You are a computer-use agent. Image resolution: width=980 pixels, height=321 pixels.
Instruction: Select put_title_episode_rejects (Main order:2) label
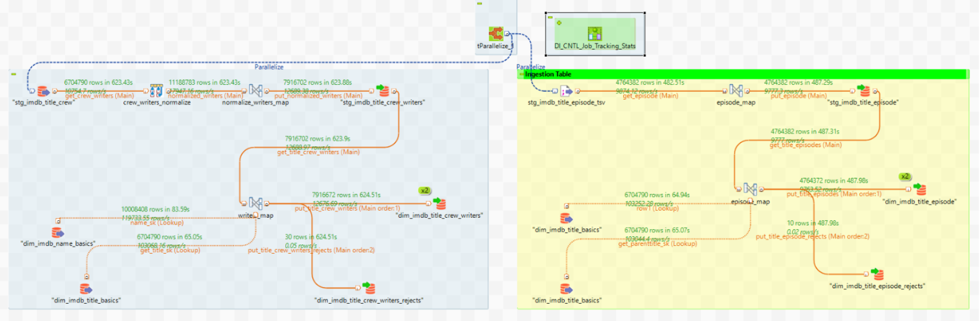812,237
